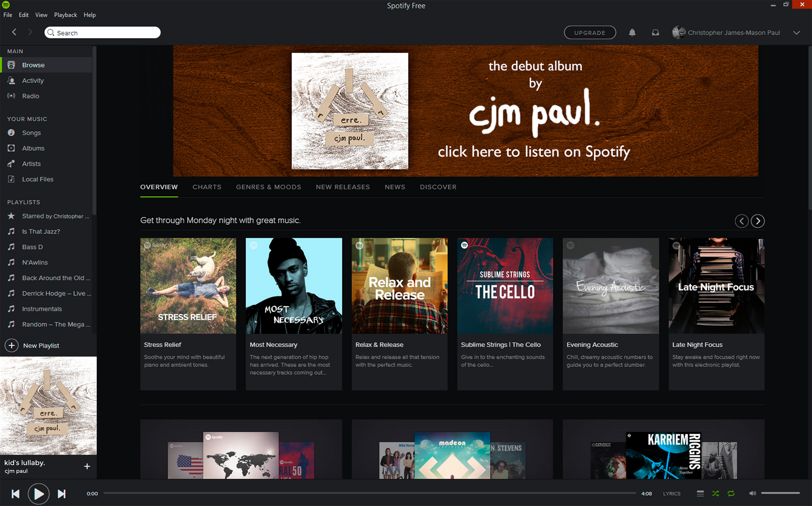This screenshot has height=506, width=812.
Task: Open the Christopher James-Mason Paul profile name
Action: (x=734, y=33)
